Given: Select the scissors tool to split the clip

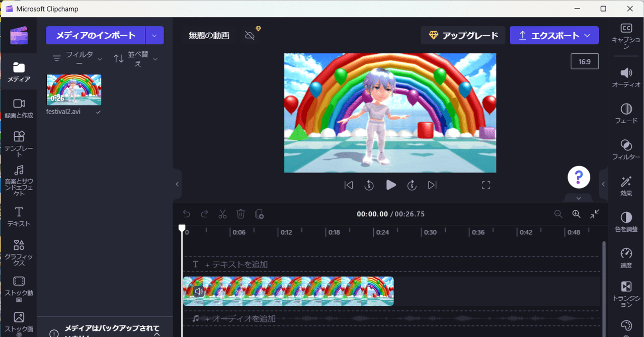Looking at the screenshot, I should 222,214.
